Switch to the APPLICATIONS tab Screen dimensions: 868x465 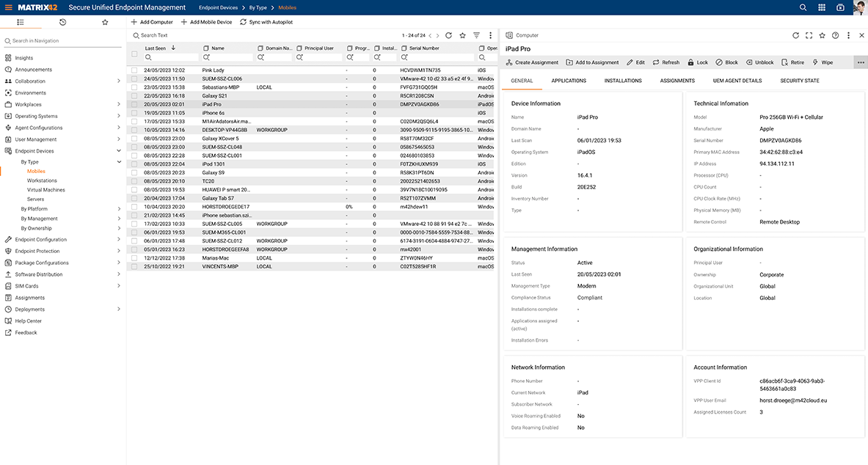coord(569,81)
